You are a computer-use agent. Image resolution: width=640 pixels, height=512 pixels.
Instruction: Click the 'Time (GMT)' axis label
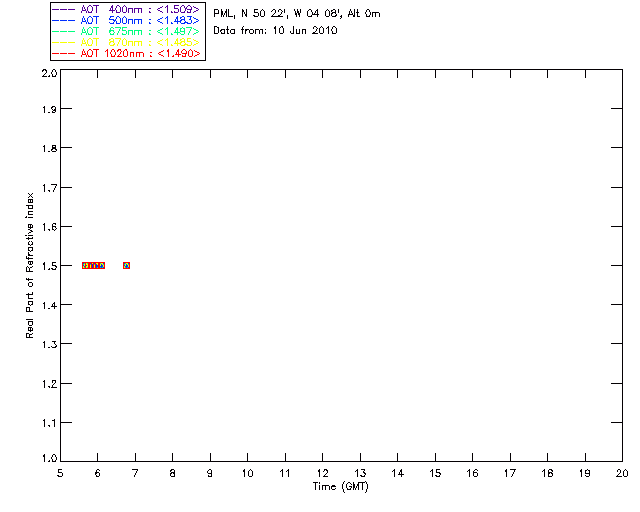coord(340,487)
